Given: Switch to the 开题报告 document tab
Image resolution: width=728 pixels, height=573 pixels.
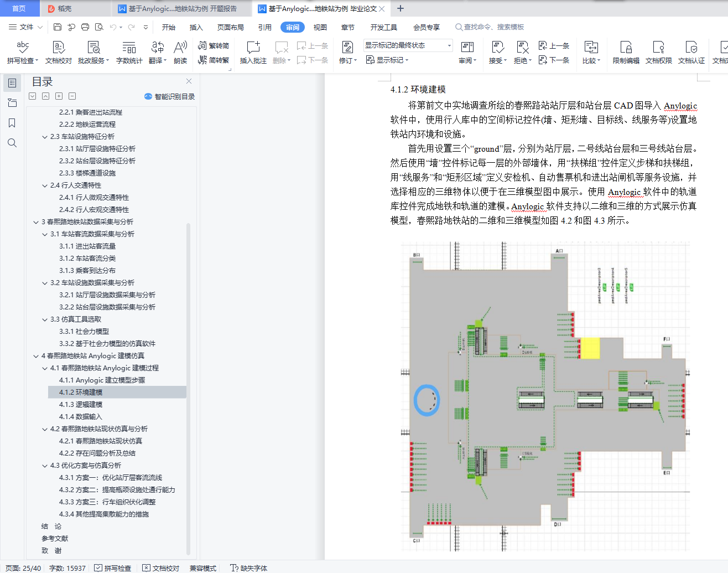Looking at the screenshot, I should pyautogui.click(x=181, y=8).
